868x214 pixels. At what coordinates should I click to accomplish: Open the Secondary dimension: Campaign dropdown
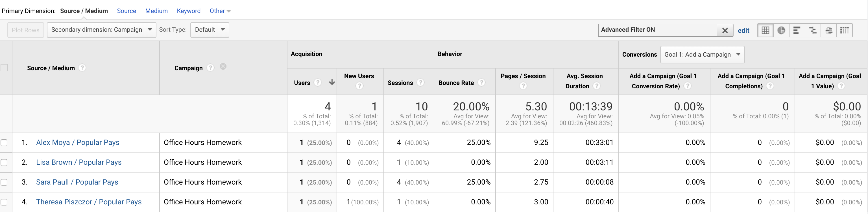tap(101, 30)
